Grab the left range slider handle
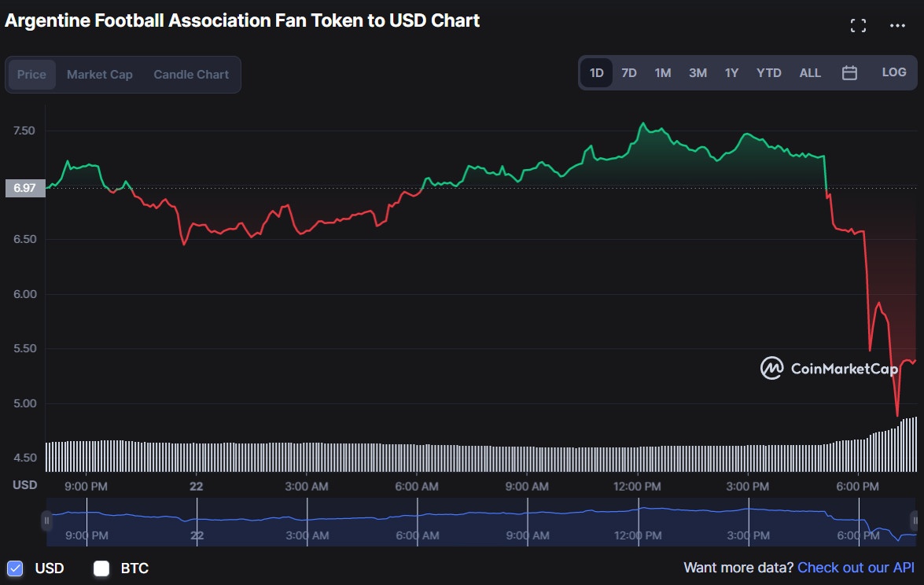 click(x=47, y=521)
